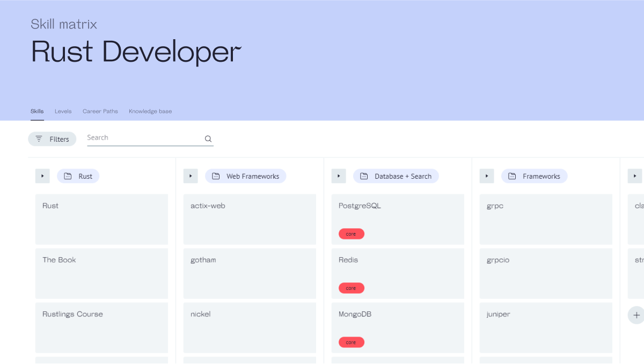Click the Skill matrix heading

point(64,24)
